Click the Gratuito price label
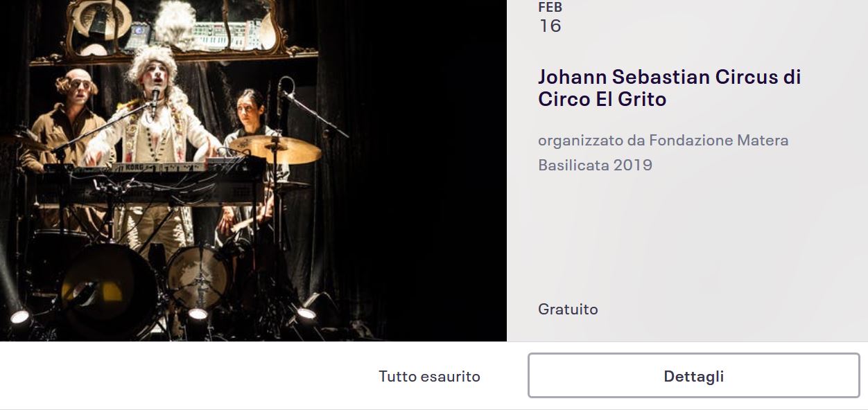868x410 pixels. (568, 309)
